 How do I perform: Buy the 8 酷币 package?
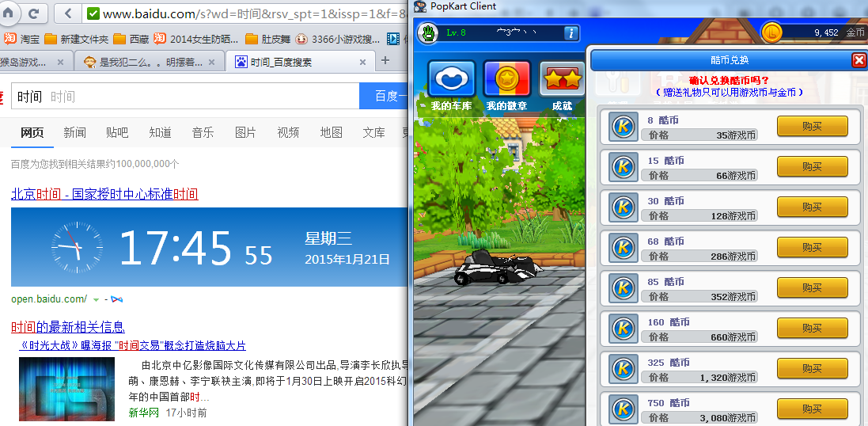coord(812,127)
